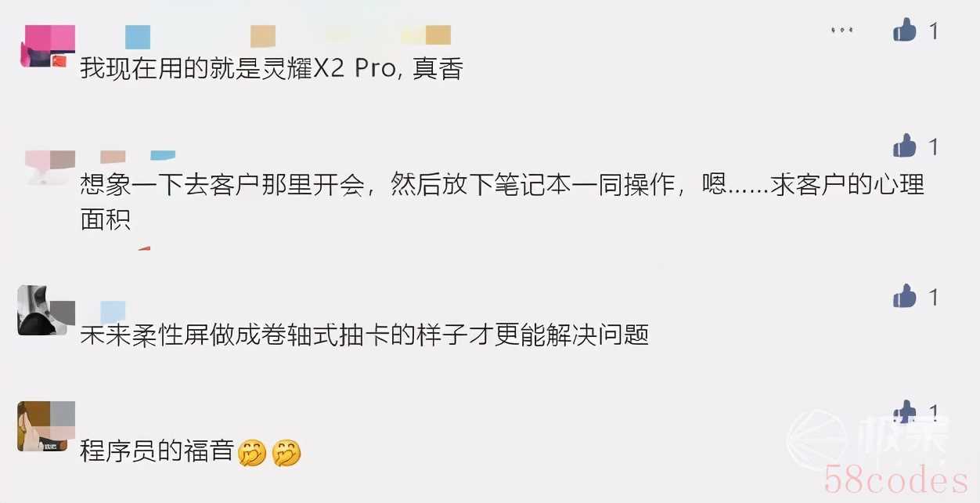Viewport: 980px width, 503px height.
Task: Like the "程序员的福音" comment
Action: pos(904,413)
